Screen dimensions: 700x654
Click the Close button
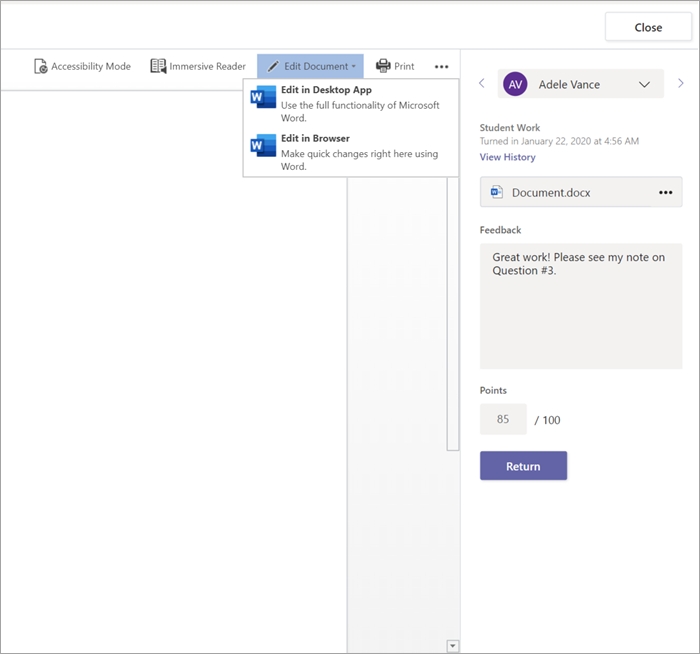coord(648,28)
